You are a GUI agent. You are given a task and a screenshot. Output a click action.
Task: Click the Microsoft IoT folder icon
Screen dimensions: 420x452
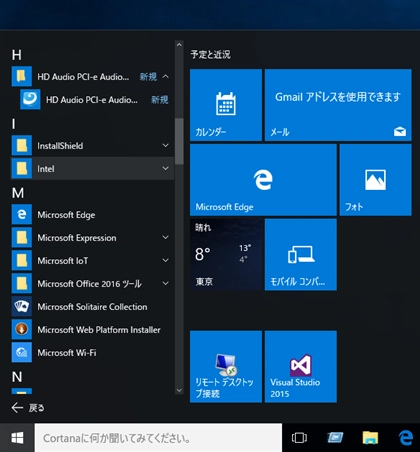[x=22, y=261]
